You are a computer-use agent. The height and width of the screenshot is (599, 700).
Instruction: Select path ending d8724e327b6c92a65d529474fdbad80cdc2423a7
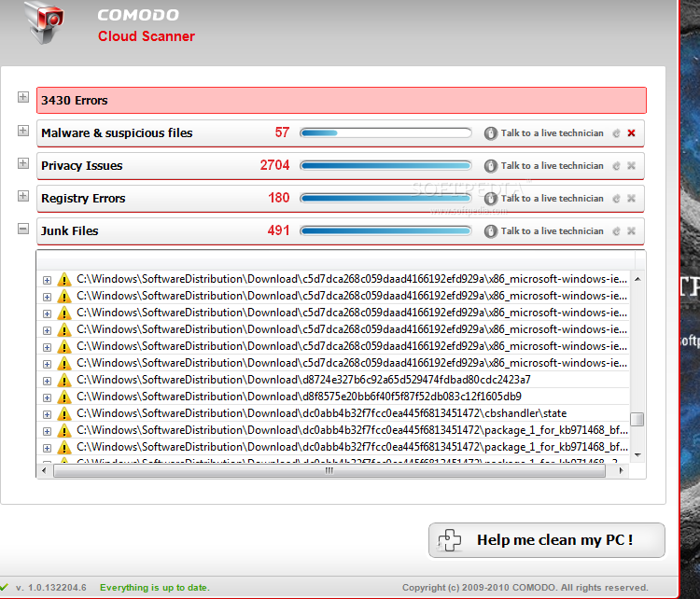[303, 380]
